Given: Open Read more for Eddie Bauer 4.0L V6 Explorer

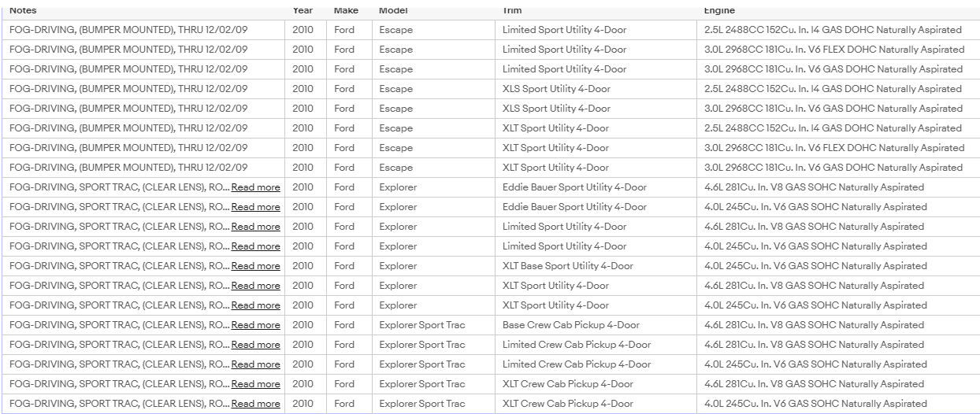Looking at the screenshot, I should pyautogui.click(x=255, y=207).
